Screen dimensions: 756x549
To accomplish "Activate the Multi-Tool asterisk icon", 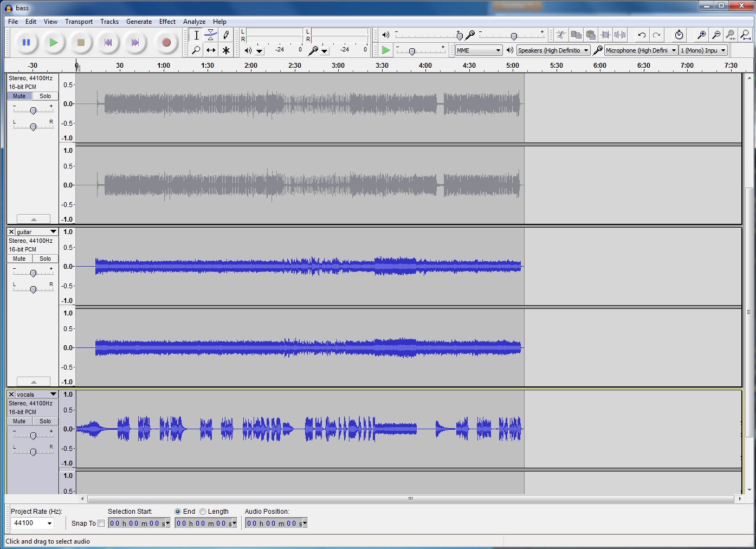I will tap(226, 50).
